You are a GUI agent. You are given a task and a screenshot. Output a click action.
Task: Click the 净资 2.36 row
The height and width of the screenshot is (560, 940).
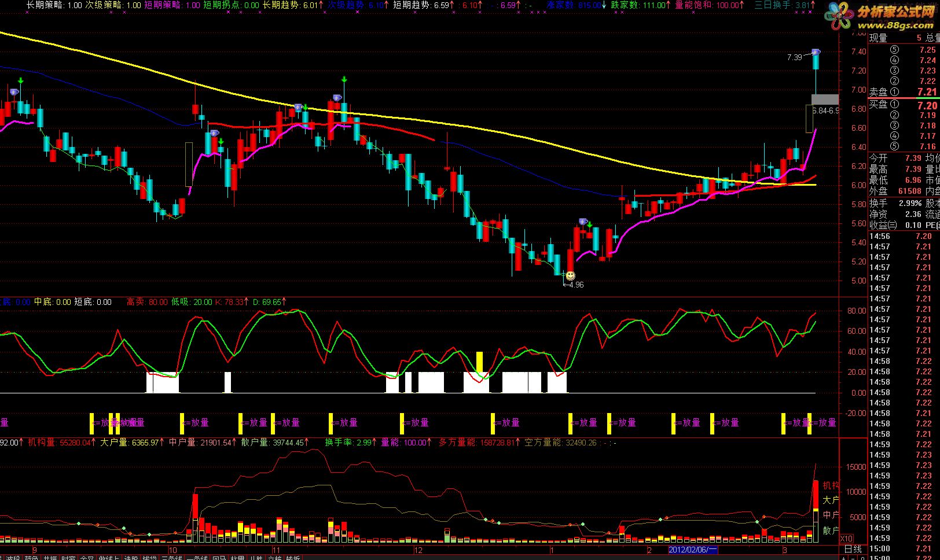(x=895, y=214)
